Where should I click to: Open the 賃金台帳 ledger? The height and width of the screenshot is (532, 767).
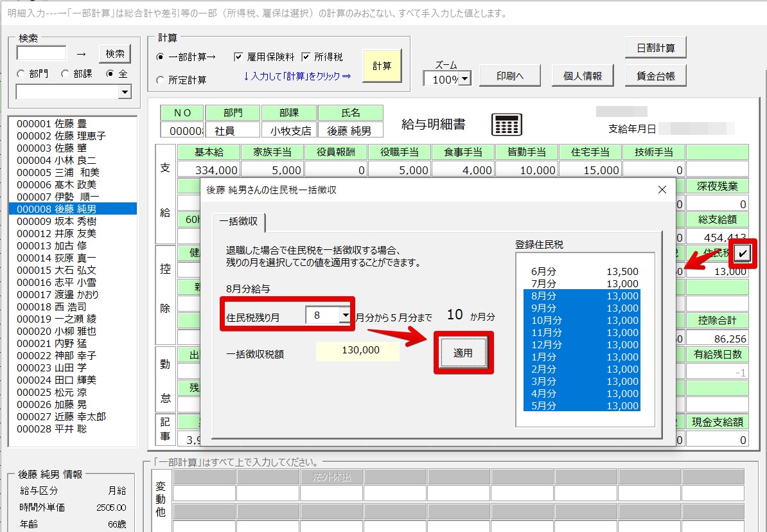coord(655,76)
